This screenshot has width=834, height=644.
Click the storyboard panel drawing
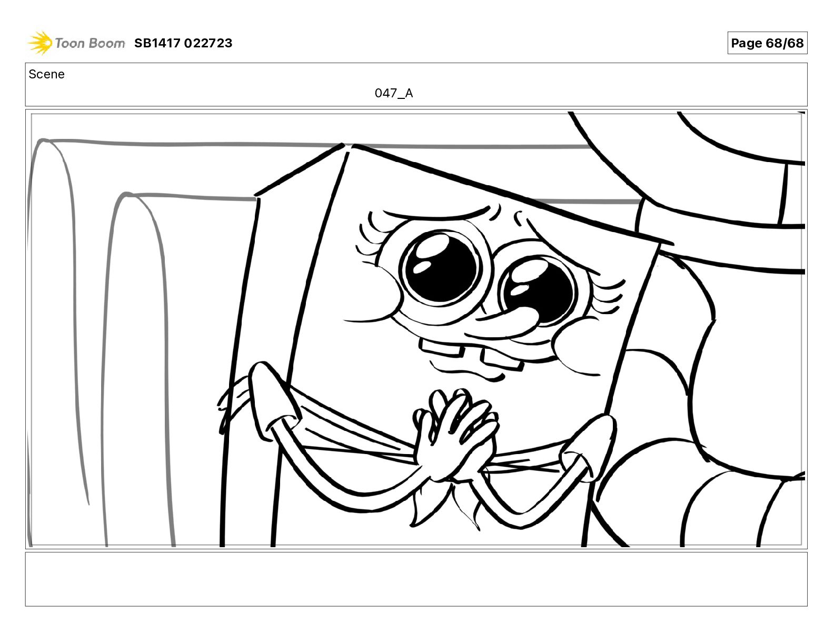click(x=416, y=329)
